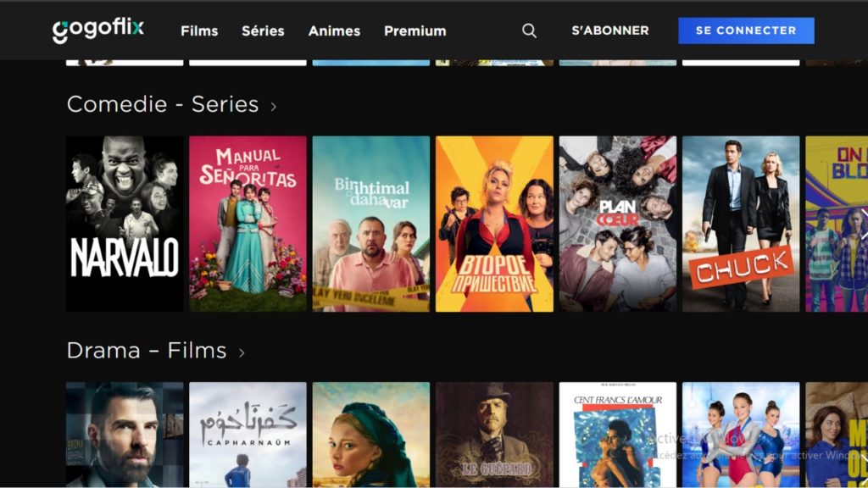The height and width of the screenshot is (488, 868).
Task: Open the Narvalo series poster
Action: click(x=125, y=224)
